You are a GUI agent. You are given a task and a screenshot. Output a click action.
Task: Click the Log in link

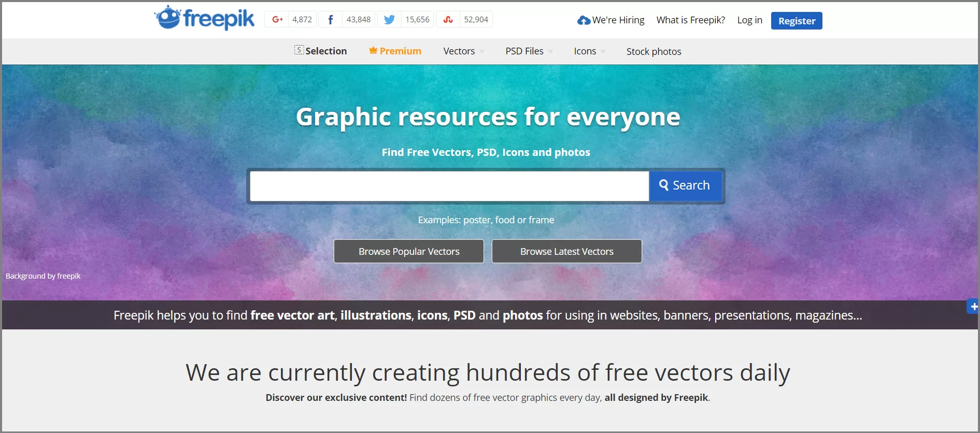coord(749,20)
